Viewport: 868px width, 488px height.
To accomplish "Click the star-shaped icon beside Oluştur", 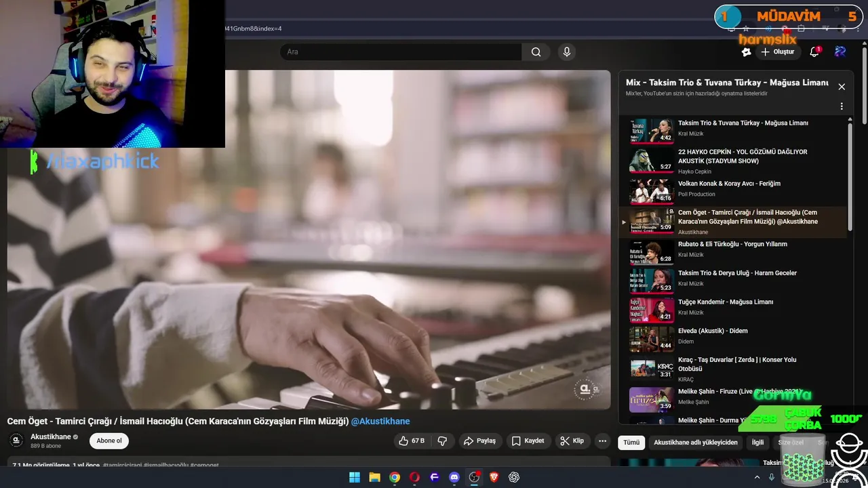I will point(747,52).
